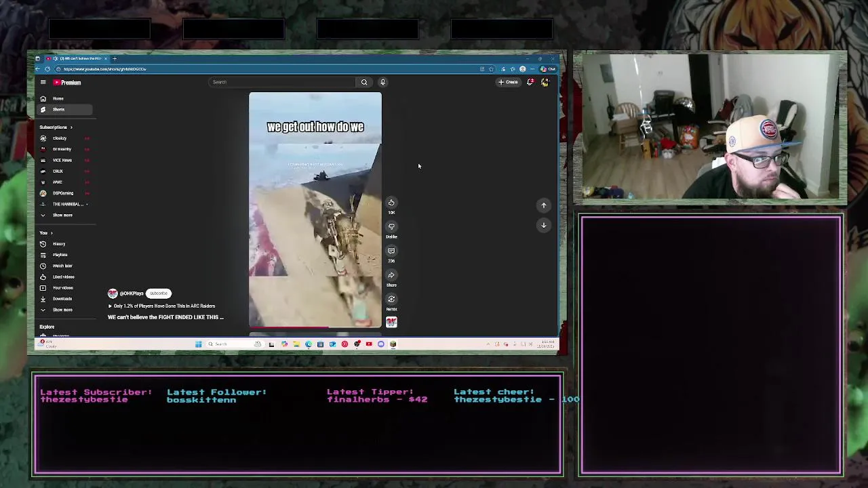Open the CRUX subscription channel
The width and height of the screenshot is (868, 488).
pyautogui.click(x=64, y=171)
